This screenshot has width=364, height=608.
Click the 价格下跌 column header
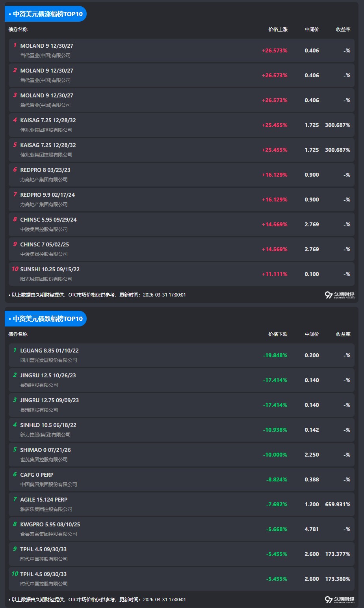(x=278, y=334)
